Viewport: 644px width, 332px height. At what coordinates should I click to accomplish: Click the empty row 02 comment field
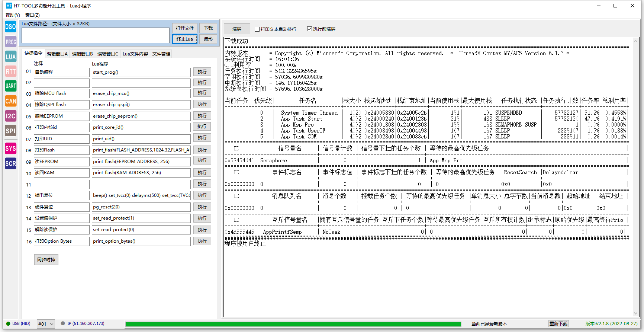(x=62, y=83)
